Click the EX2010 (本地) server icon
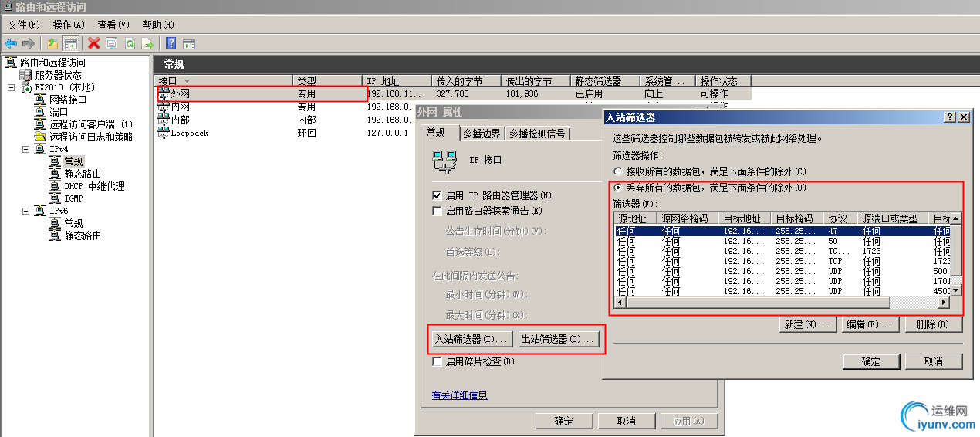The image size is (980, 437). pos(25,87)
